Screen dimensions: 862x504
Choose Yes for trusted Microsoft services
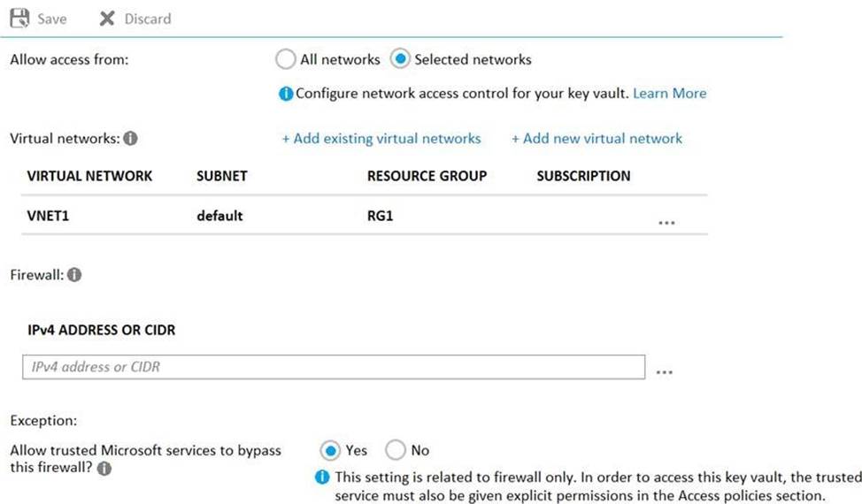pos(330,450)
